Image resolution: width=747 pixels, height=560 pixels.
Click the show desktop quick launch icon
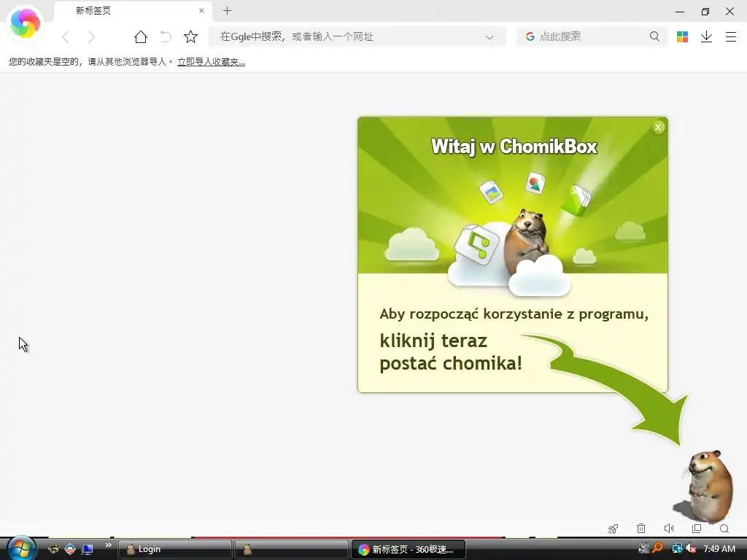pyautogui.click(x=88, y=549)
